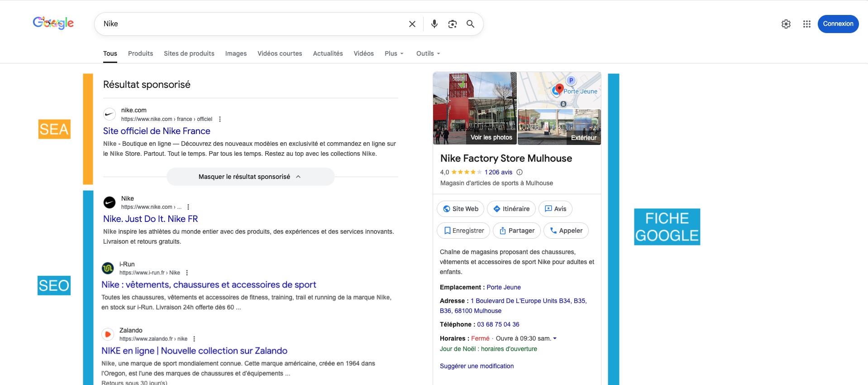
Task: Switch to Sites de produits tab
Action: (x=189, y=53)
